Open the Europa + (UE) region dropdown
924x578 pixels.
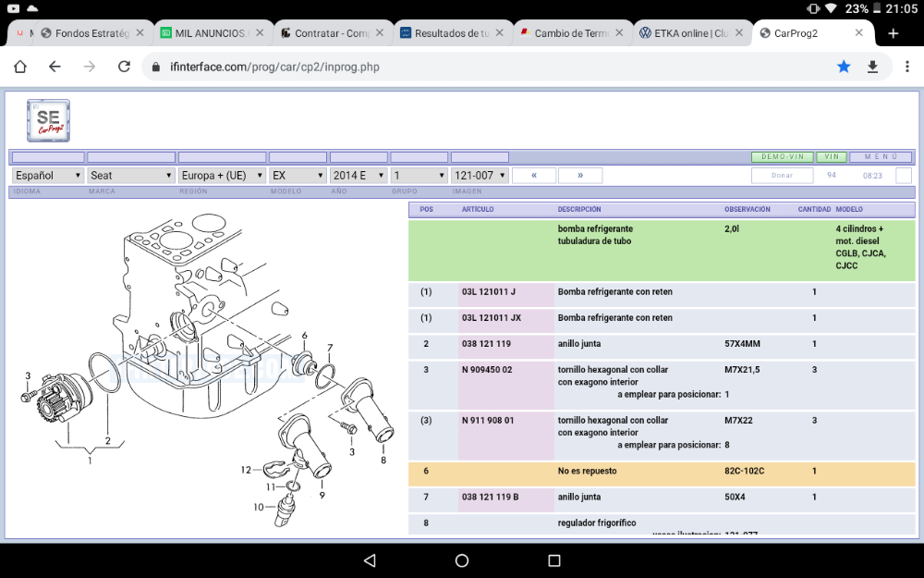pos(222,175)
